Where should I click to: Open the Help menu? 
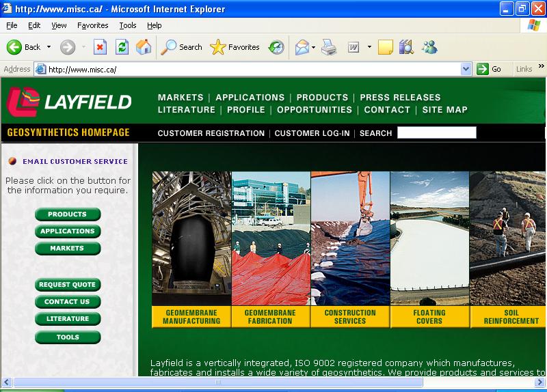click(155, 25)
